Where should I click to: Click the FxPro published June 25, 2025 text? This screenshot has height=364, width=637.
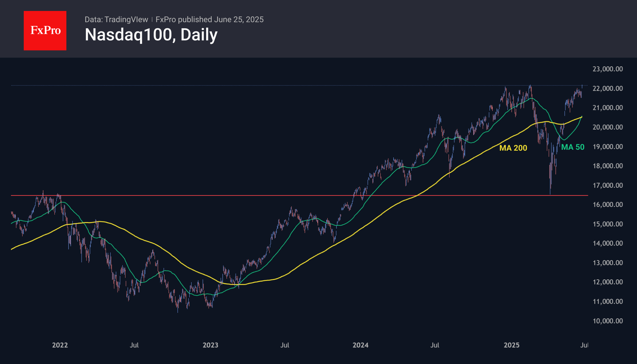coord(209,19)
